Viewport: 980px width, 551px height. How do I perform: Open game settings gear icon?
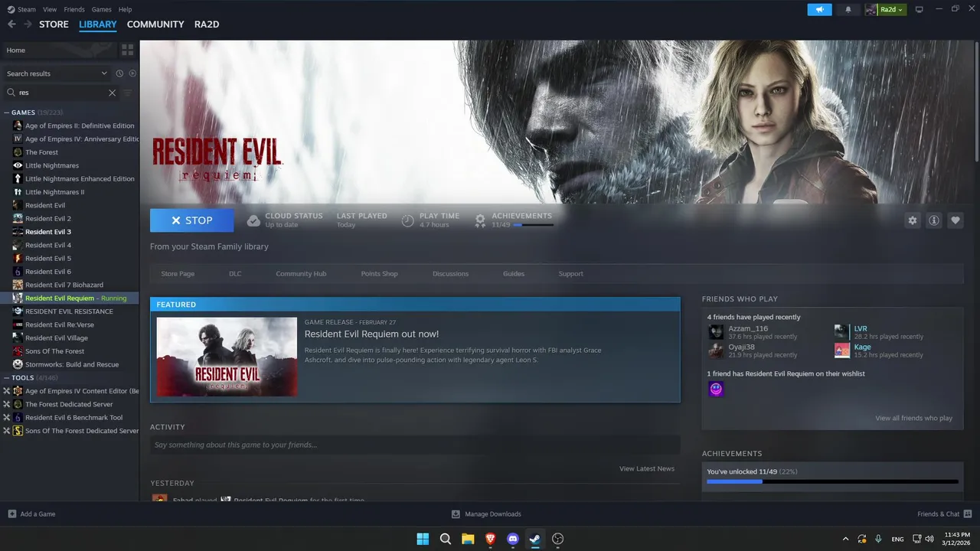[x=913, y=220]
